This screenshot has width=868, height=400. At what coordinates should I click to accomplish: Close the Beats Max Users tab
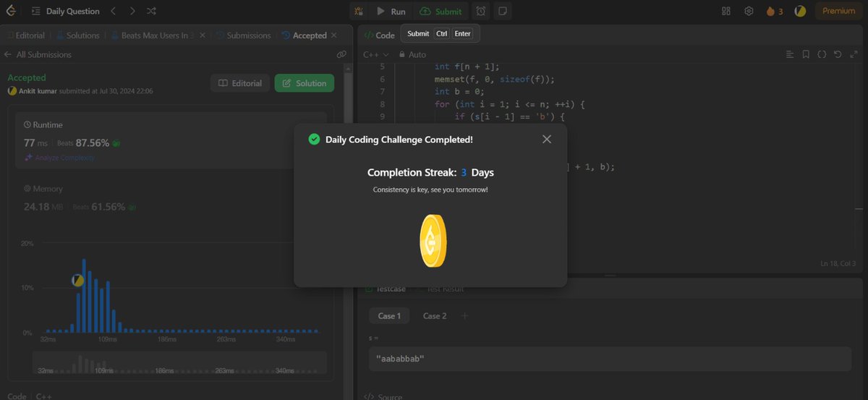tap(202, 35)
